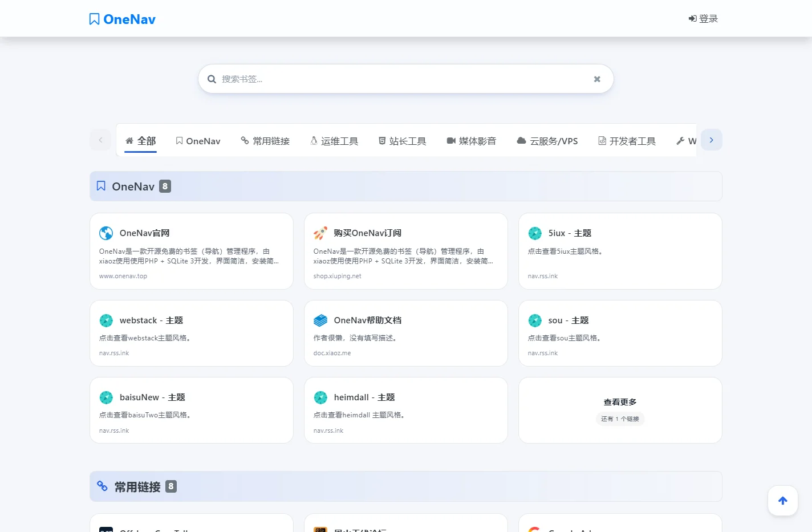Select the 全部 tab
This screenshot has height=532, width=812.
tap(140, 141)
